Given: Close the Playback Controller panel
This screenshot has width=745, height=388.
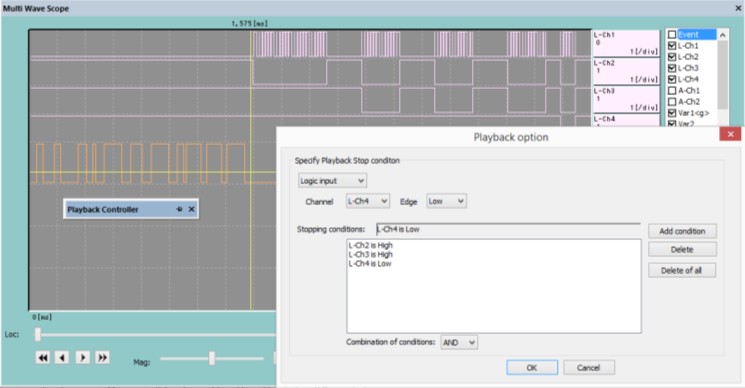Looking at the screenshot, I should (x=191, y=209).
